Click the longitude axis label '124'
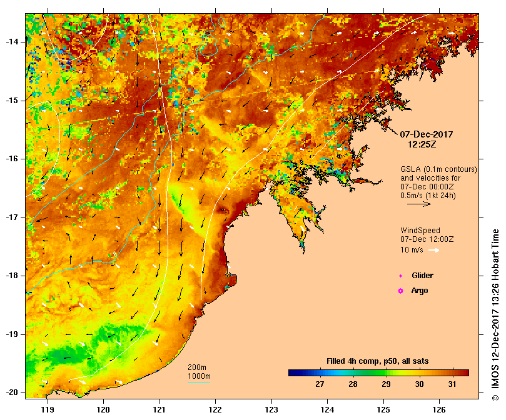The image size is (506, 420). [x=327, y=410]
